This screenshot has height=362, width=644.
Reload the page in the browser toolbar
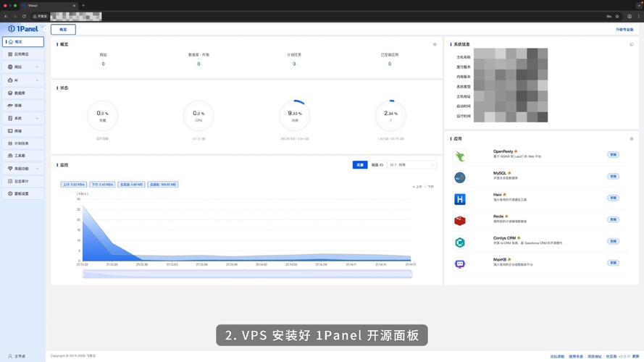coord(24,17)
